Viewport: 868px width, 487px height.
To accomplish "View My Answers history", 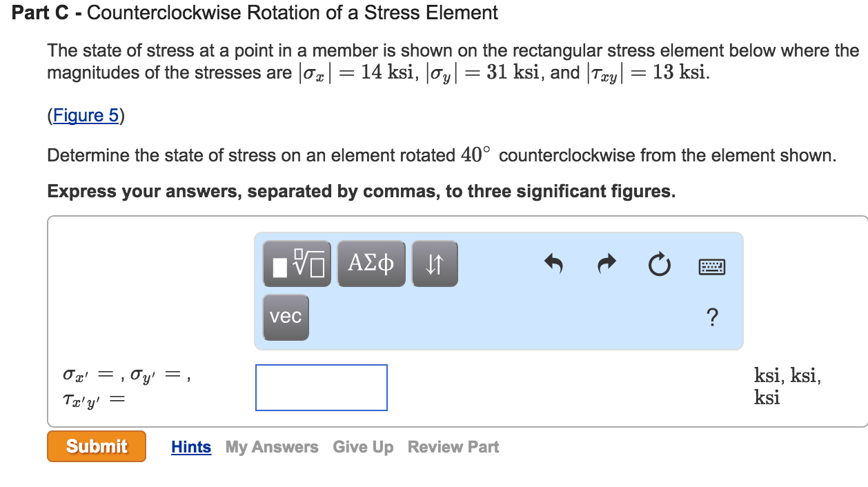I will (272, 447).
